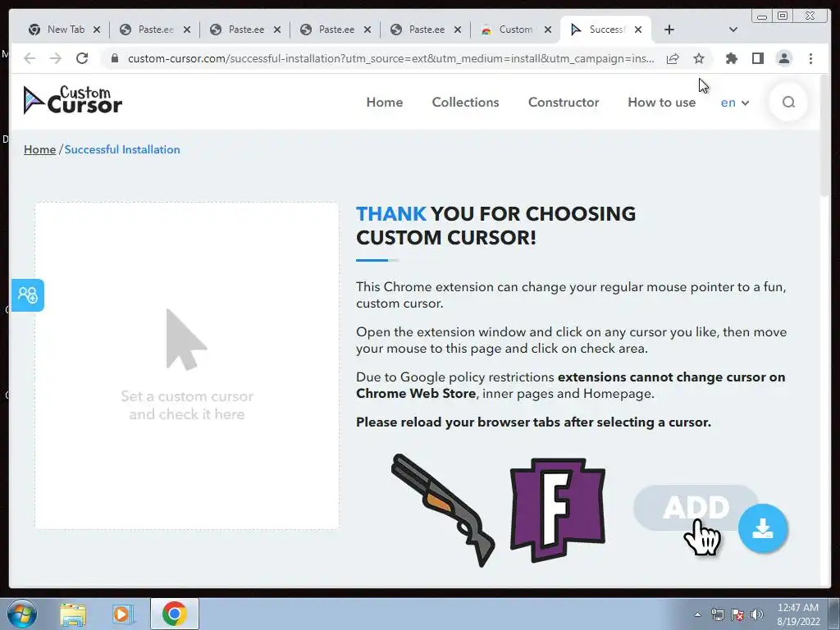Click the Chrome icon in the taskbar
Screen dimensions: 840x630
point(174,614)
